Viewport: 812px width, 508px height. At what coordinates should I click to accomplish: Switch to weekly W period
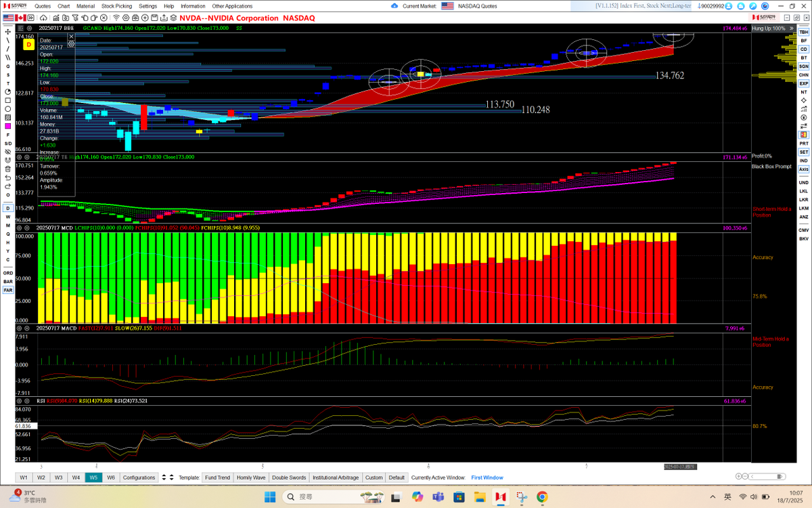pos(8,217)
